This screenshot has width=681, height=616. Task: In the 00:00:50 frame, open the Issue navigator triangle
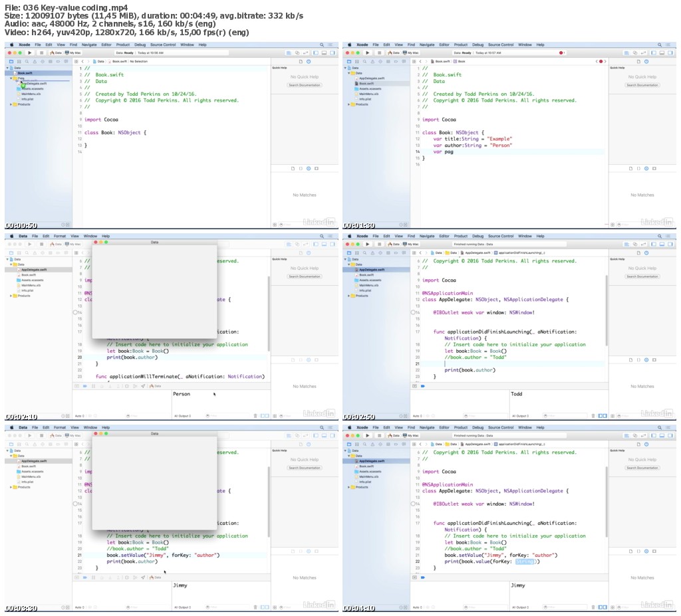35,62
